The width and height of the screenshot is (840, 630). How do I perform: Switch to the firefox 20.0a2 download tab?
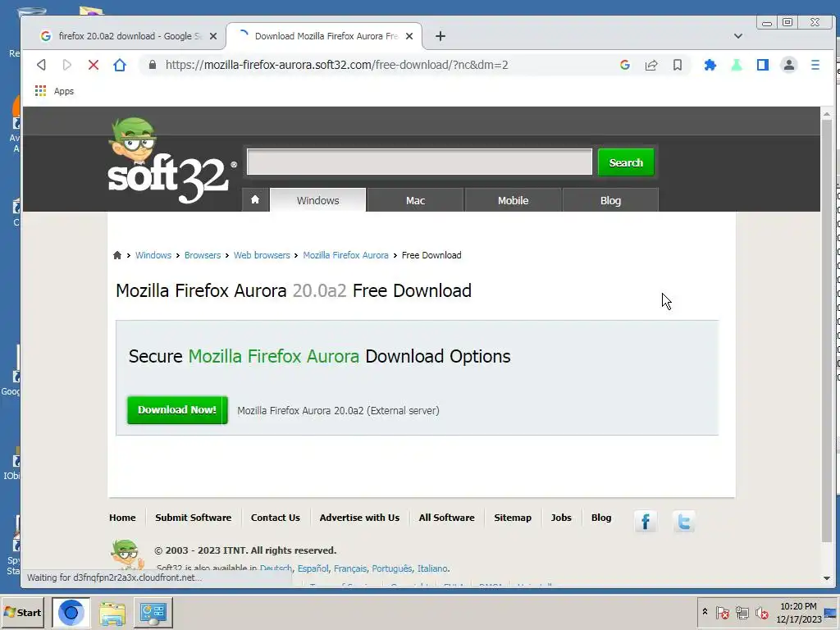[x=128, y=36]
